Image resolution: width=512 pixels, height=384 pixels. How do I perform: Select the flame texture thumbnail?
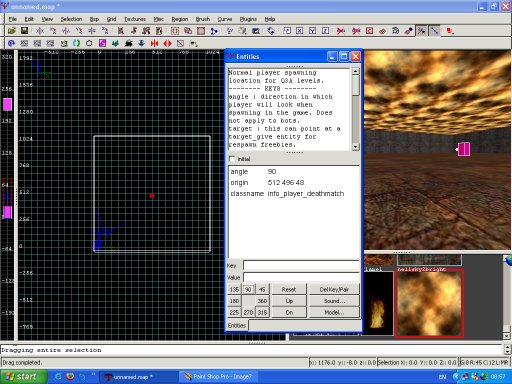378,303
